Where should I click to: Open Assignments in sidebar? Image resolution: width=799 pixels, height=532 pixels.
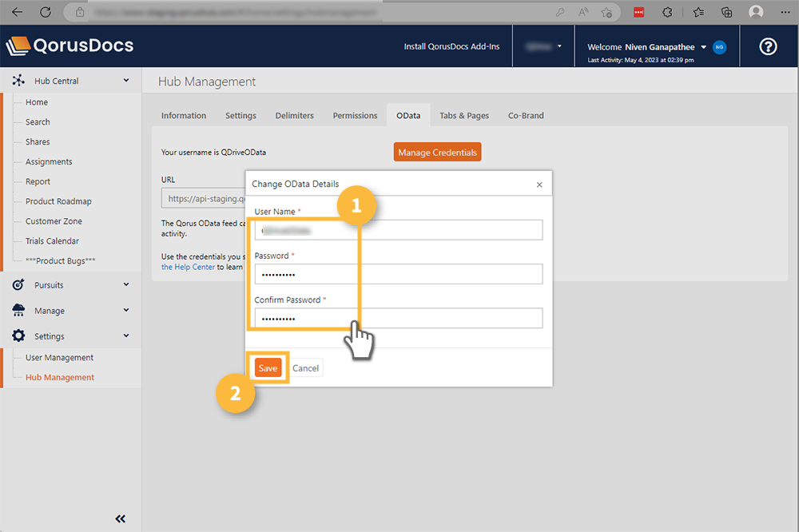coord(49,162)
